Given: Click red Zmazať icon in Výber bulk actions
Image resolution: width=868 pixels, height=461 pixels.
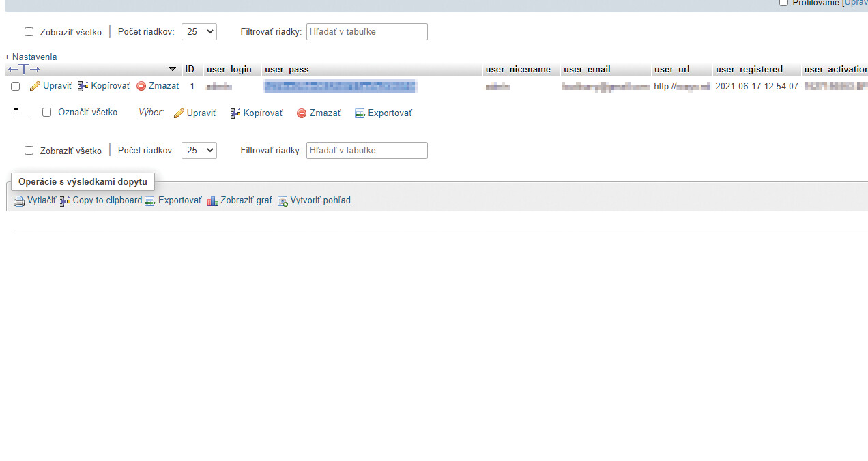Looking at the screenshot, I should (302, 113).
